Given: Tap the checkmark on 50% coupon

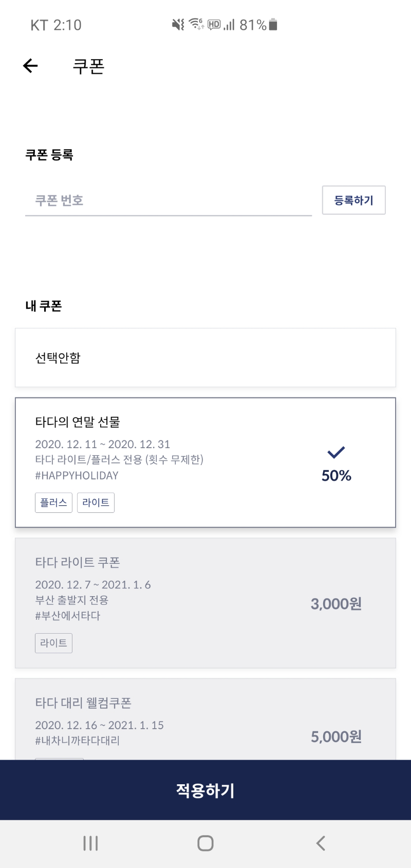Looking at the screenshot, I should (x=336, y=452).
